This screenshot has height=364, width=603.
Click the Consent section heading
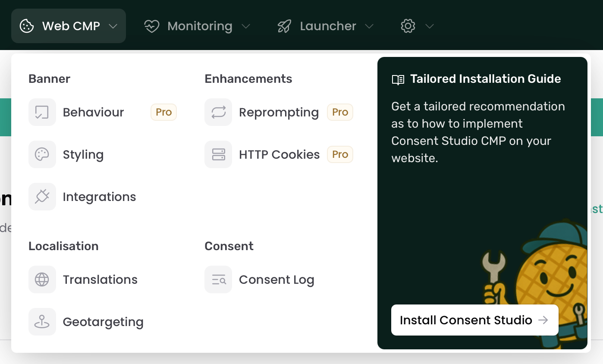[229, 246]
